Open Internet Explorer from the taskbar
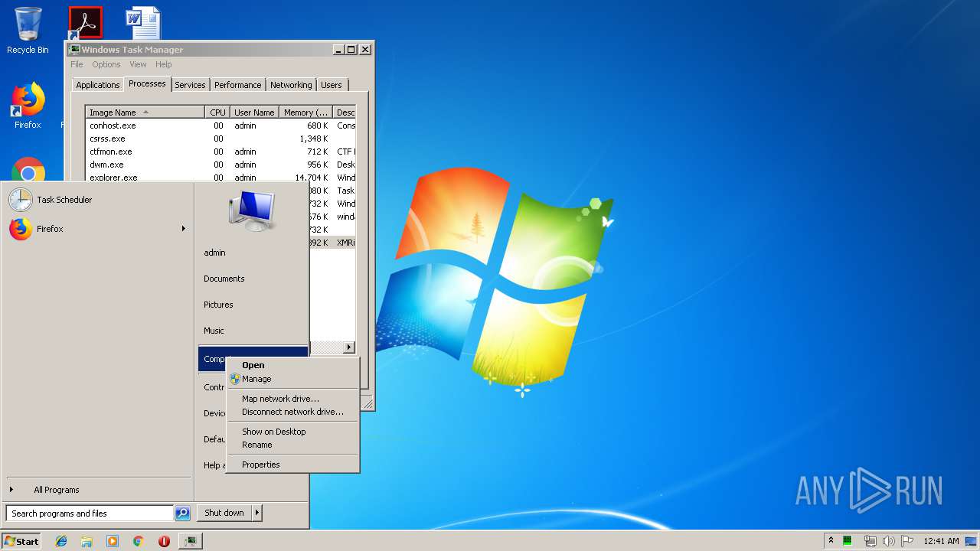 click(61, 541)
